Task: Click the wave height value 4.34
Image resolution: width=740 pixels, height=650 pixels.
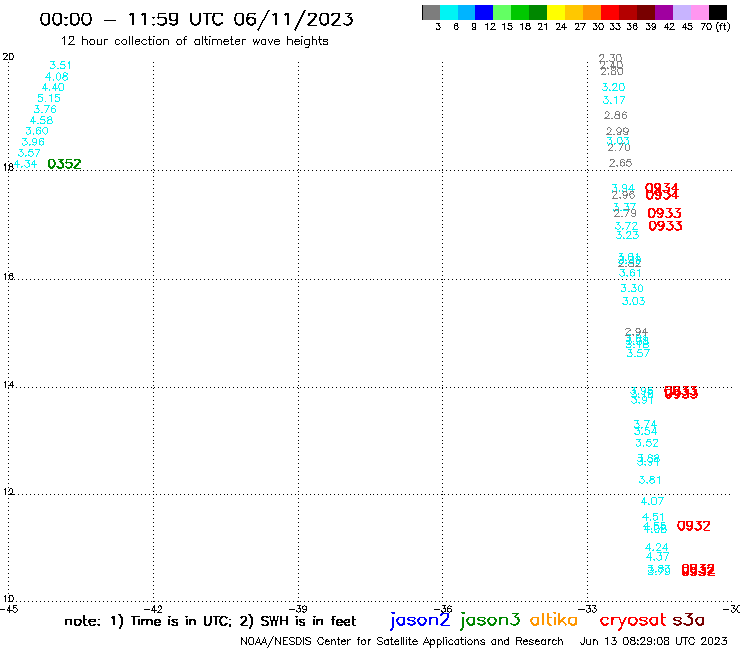Action: 25,164
